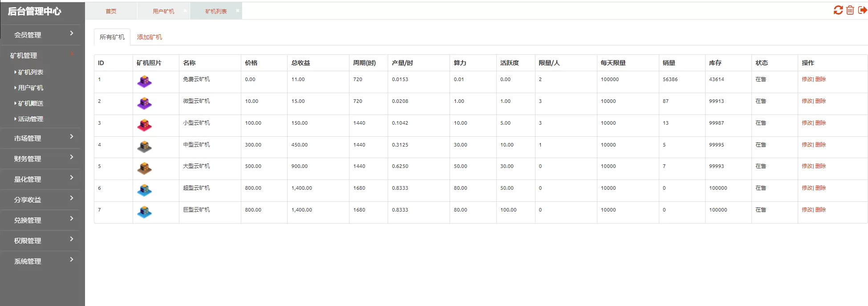The width and height of the screenshot is (868, 306).
Task: Open the 首页 tab
Action: [x=111, y=11]
